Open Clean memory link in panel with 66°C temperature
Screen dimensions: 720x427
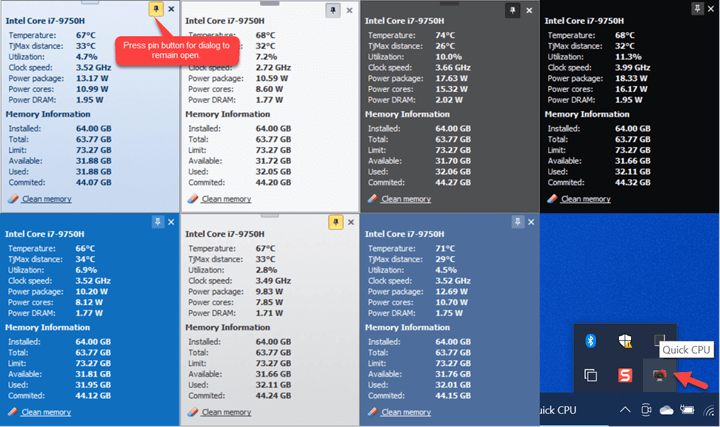(46, 412)
